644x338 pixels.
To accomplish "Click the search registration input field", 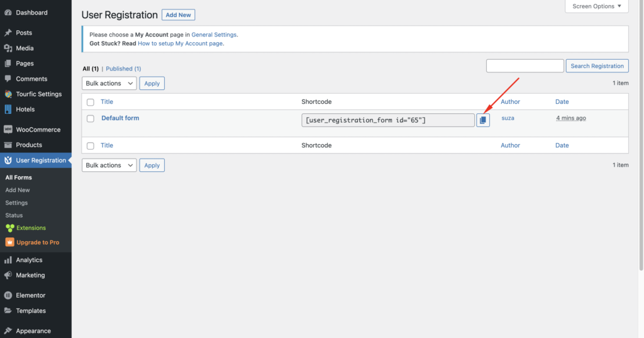I will [x=525, y=66].
